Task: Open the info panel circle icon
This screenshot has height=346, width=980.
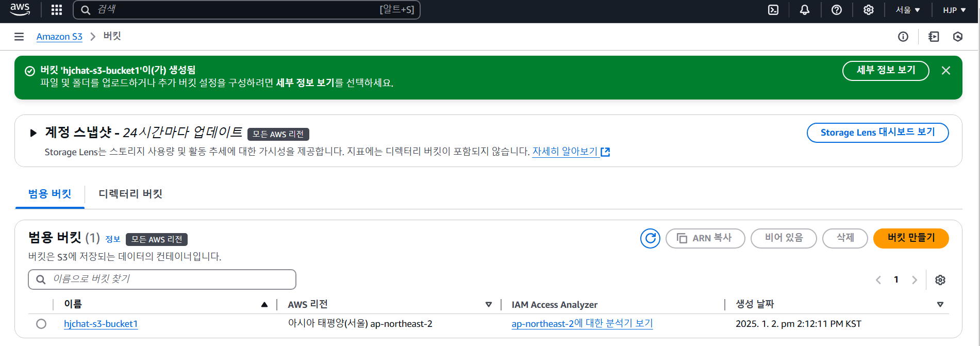Action: coord(903,37)
